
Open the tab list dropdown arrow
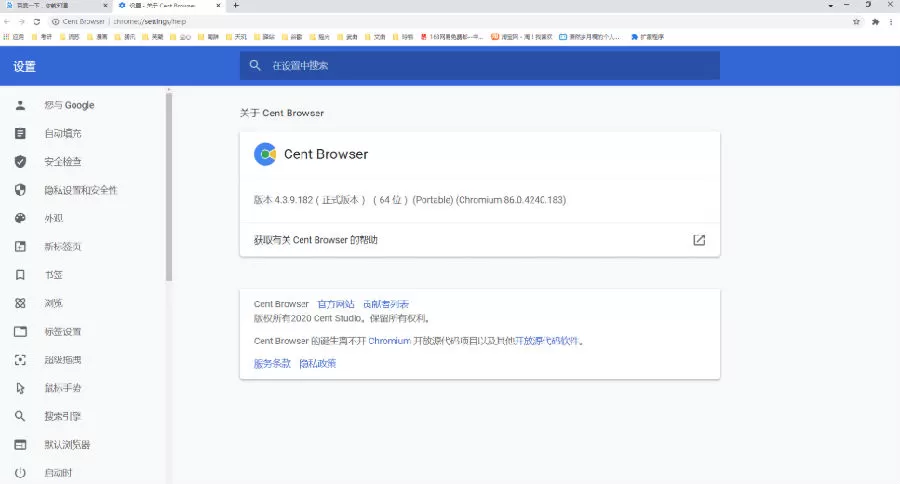[831, 5]
